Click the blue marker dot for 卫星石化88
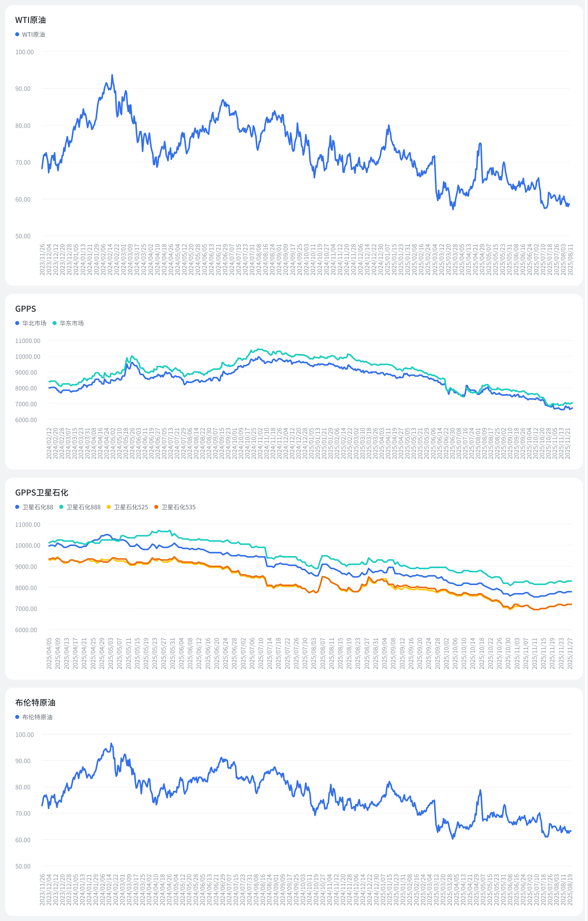Viewport: 588px width, 921px height. 17,507
